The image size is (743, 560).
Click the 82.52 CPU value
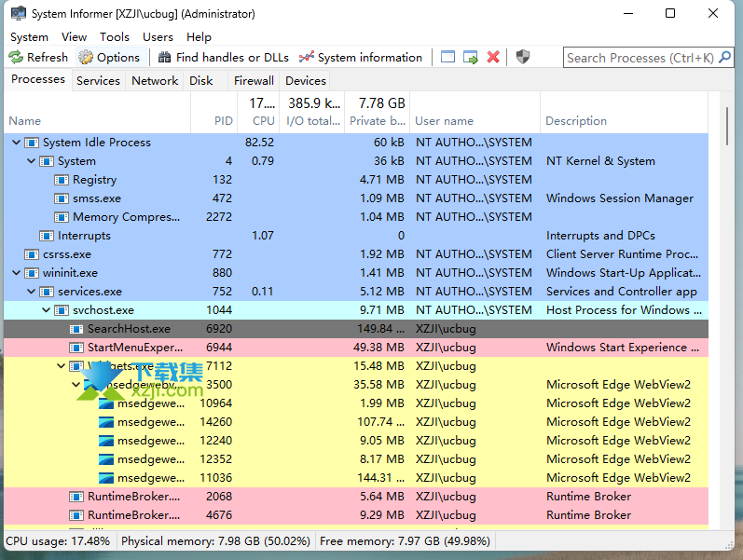tap(259, 143)
